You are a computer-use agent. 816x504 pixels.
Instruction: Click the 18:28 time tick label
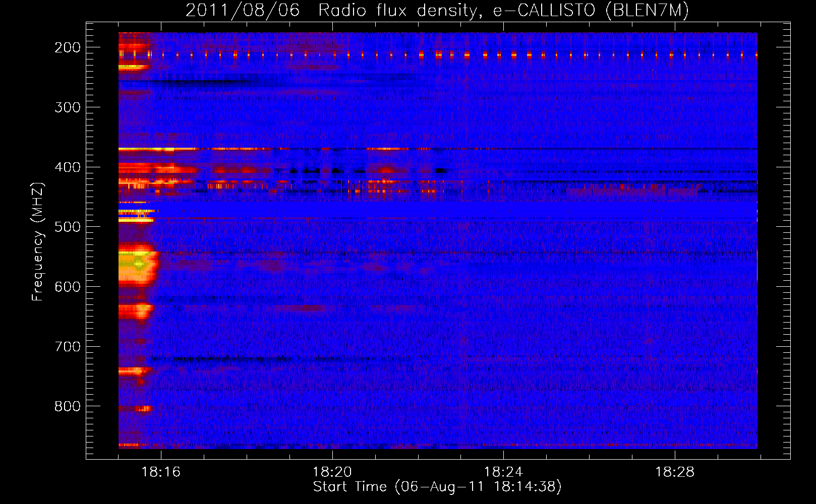(x=675, y=472)
